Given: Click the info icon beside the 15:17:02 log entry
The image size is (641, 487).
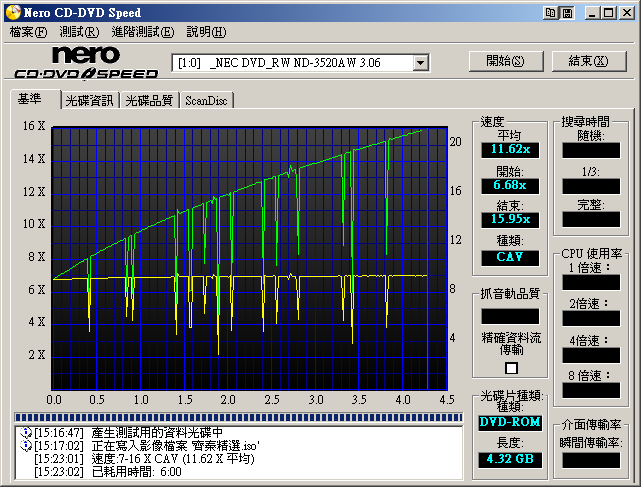Looking at the screenshot, I should click(26, 445).
